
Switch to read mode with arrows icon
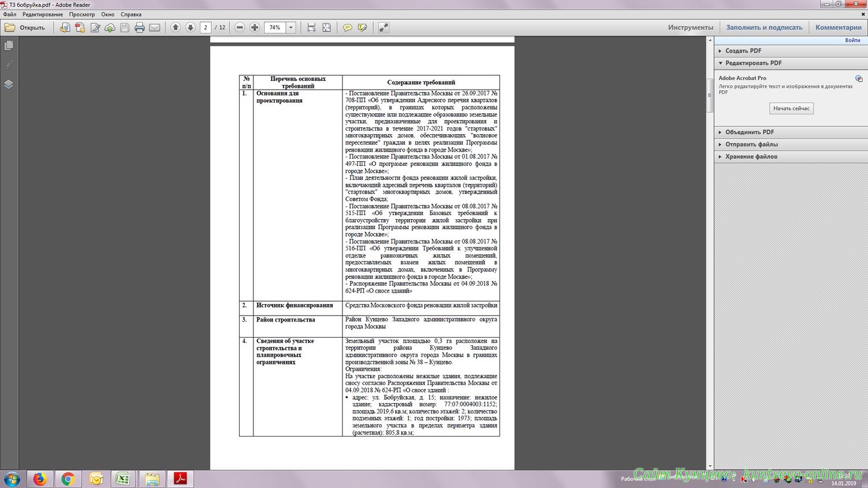point(383,28)
